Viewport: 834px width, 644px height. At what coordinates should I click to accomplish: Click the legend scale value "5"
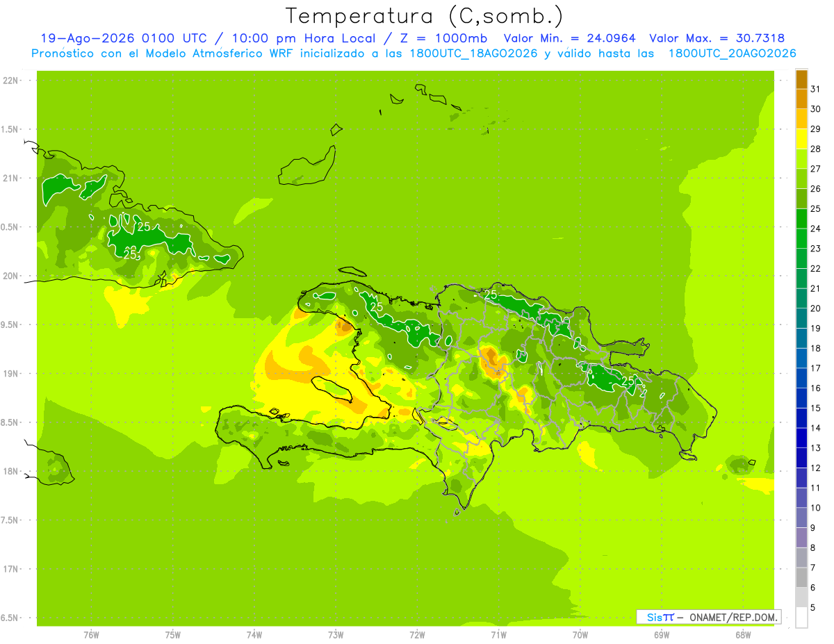(x=813, y=608)
